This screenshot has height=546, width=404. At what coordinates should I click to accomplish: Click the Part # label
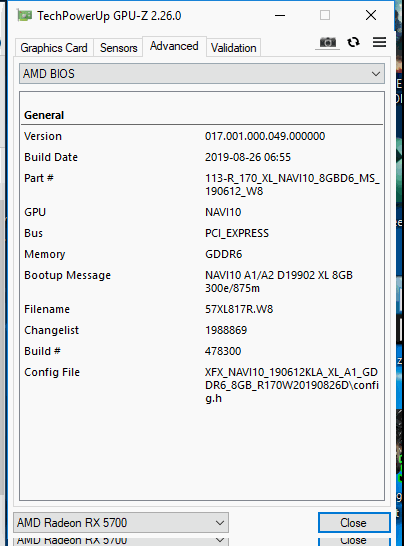(39, 178)
